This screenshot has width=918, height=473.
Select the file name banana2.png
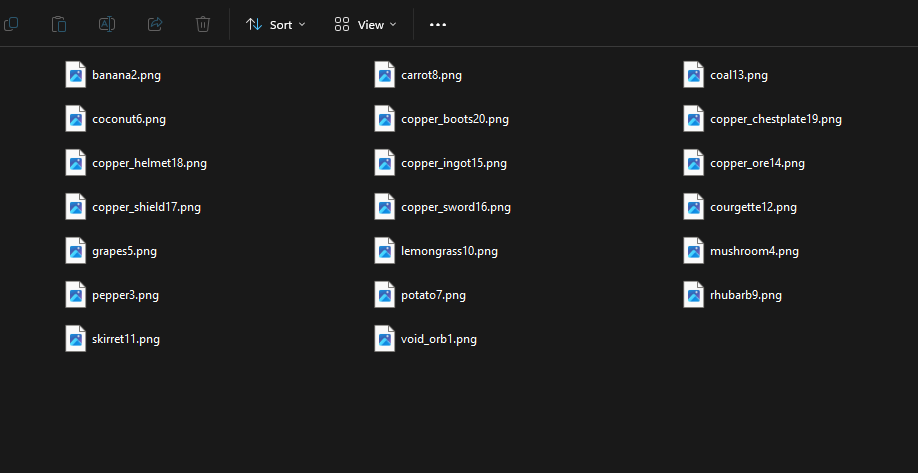[126, 76]
